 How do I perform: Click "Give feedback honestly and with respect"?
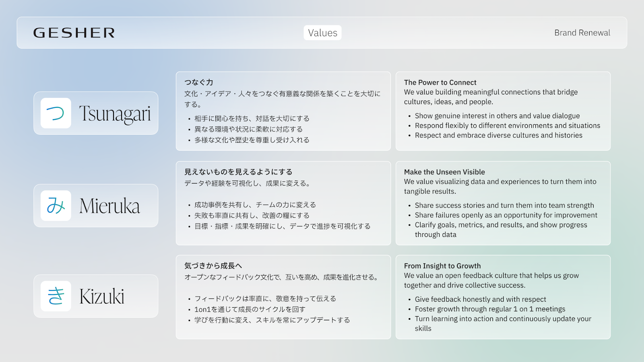click(481, 299)
